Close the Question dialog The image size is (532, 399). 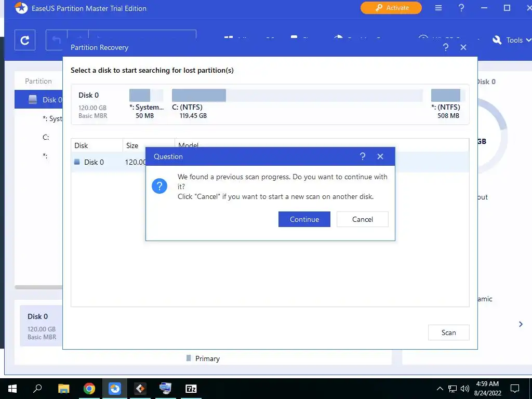tap(380, 156)
